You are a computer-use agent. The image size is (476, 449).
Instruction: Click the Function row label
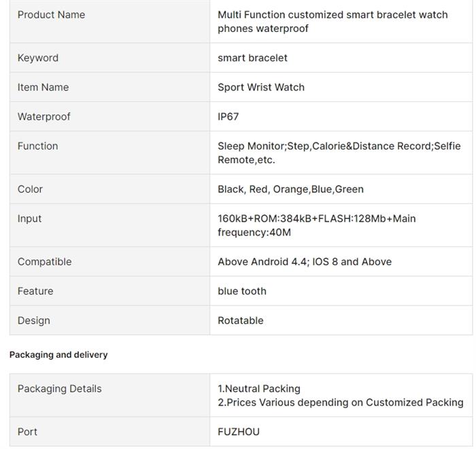click(38, 146)
